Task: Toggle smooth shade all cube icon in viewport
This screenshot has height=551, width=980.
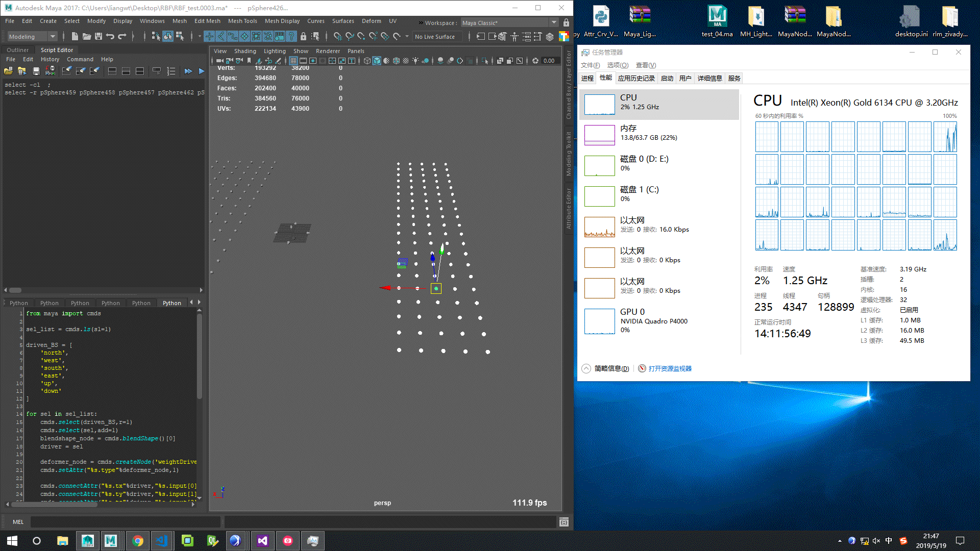Action: [x=377, y=61]
